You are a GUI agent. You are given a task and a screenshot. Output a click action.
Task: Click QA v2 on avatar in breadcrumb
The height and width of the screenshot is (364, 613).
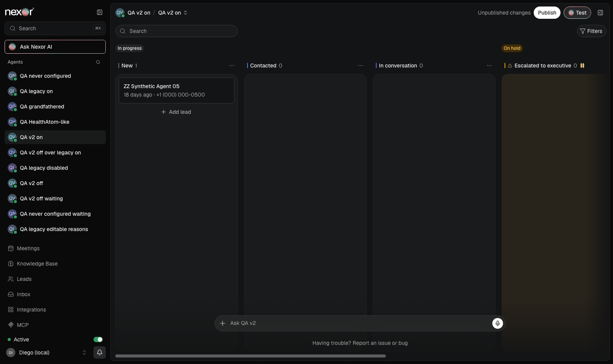120,13
